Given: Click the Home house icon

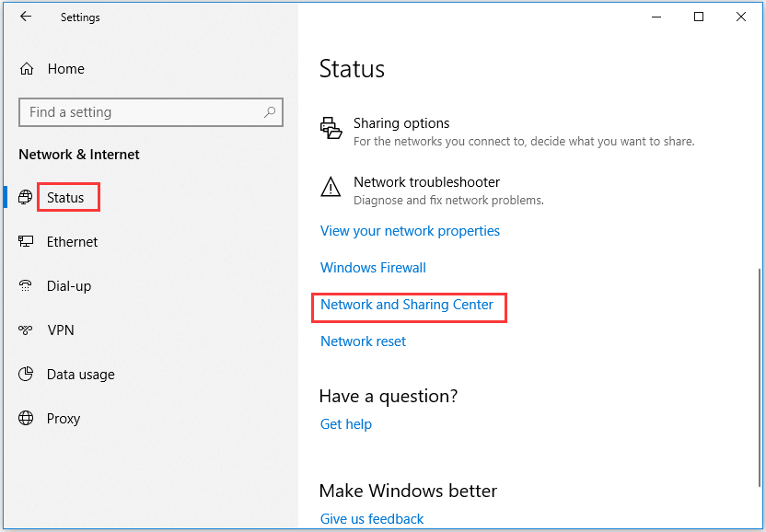Looking at the screenshot, I should tap(27, 69).
